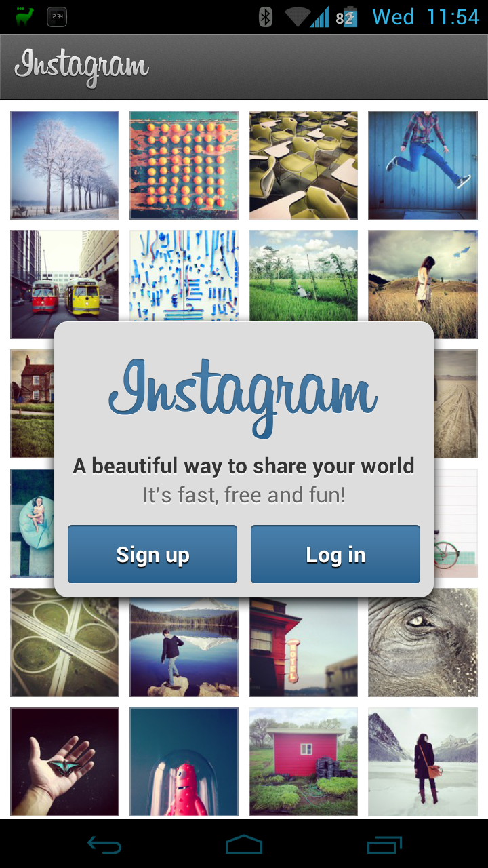Open the recent apps navigation icon
Screen dimensions: 488x868
coord(384,845)
